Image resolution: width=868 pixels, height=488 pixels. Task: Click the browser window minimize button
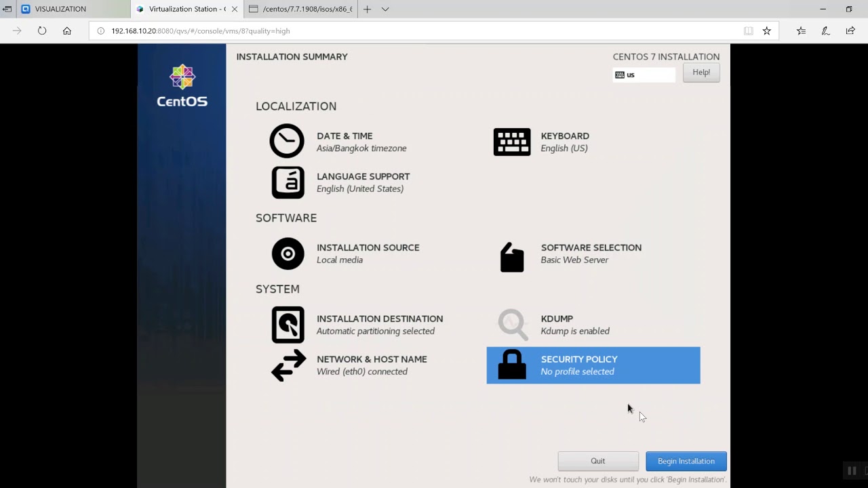tap(823, 9)
